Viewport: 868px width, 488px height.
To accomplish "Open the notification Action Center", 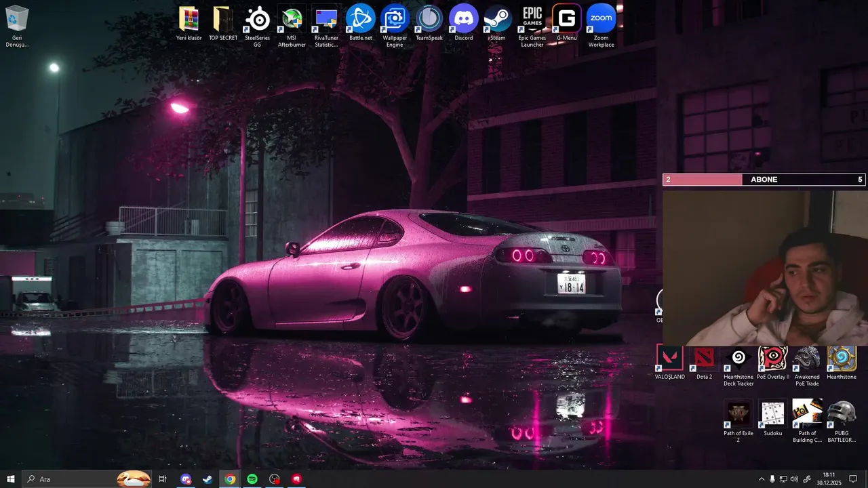I will tap(854, 479).
